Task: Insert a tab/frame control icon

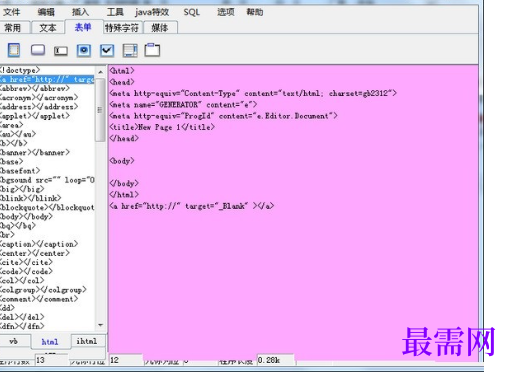Action: coord(152,50)
